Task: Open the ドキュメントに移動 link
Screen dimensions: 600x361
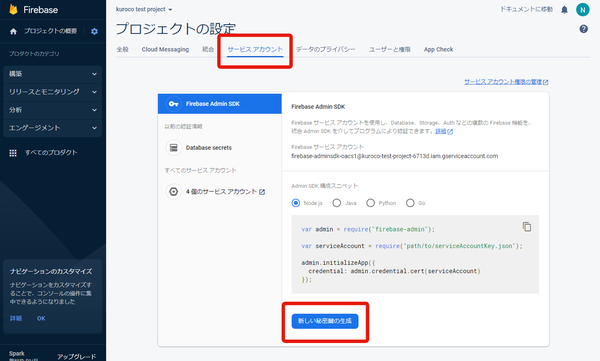Action: 526,9
